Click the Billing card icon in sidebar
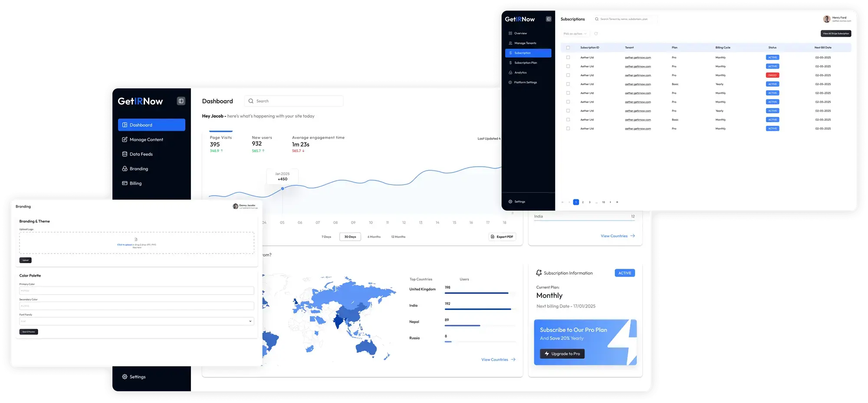 [x=125, y=183]
